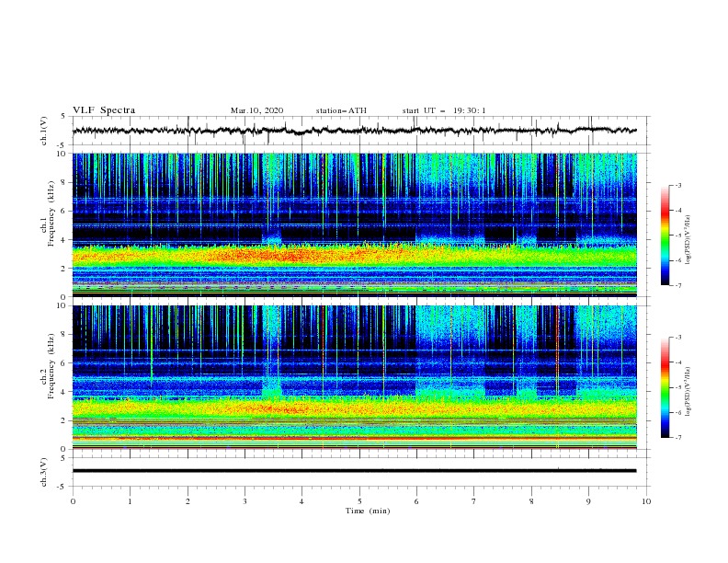Screen dimensions: 728x563
Task: Click the time axis tick label '3'
Action: (245, 501)
